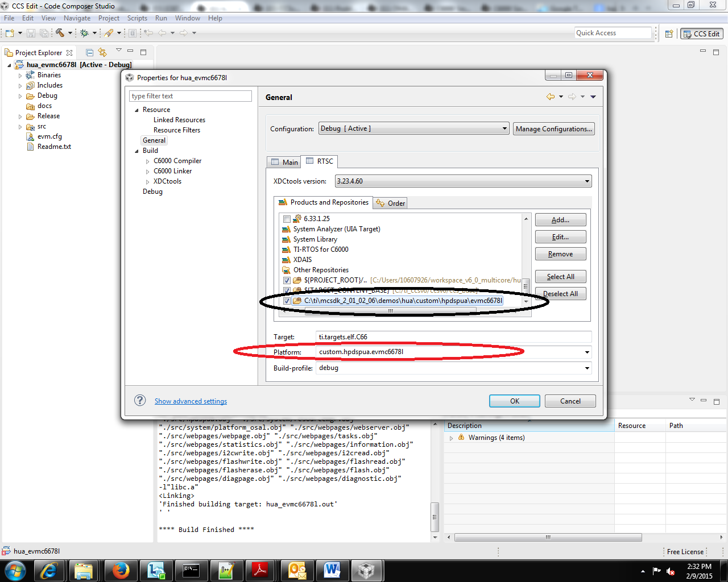Screen dimensions: 728x582
Task: Click the Save All toolbar icon
Action: tap(44, 33)
